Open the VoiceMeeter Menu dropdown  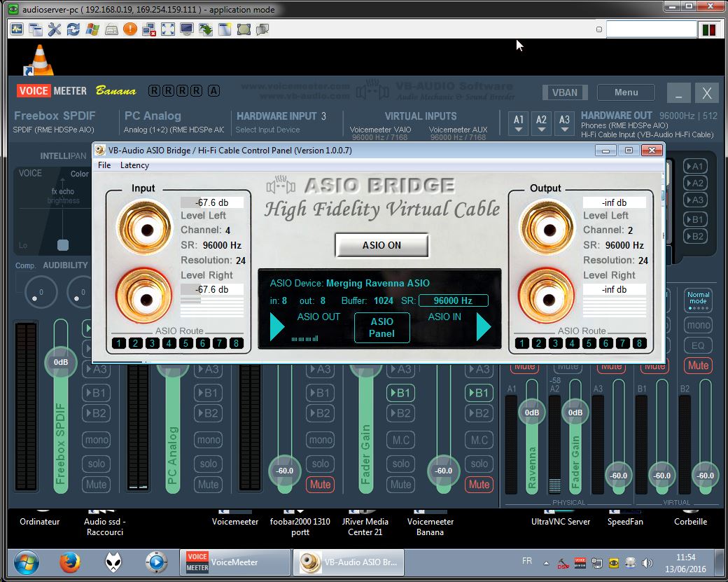[625, 92]
